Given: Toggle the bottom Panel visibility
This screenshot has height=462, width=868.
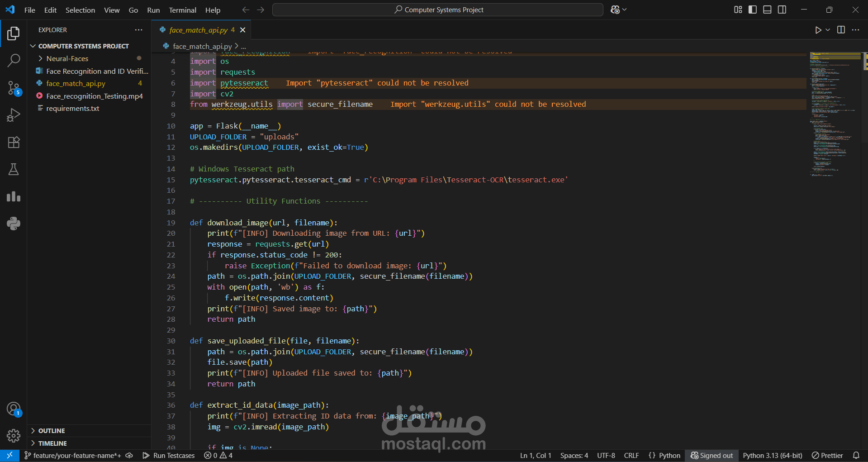Looking at the screenshot, I should (x=767, y=10).
